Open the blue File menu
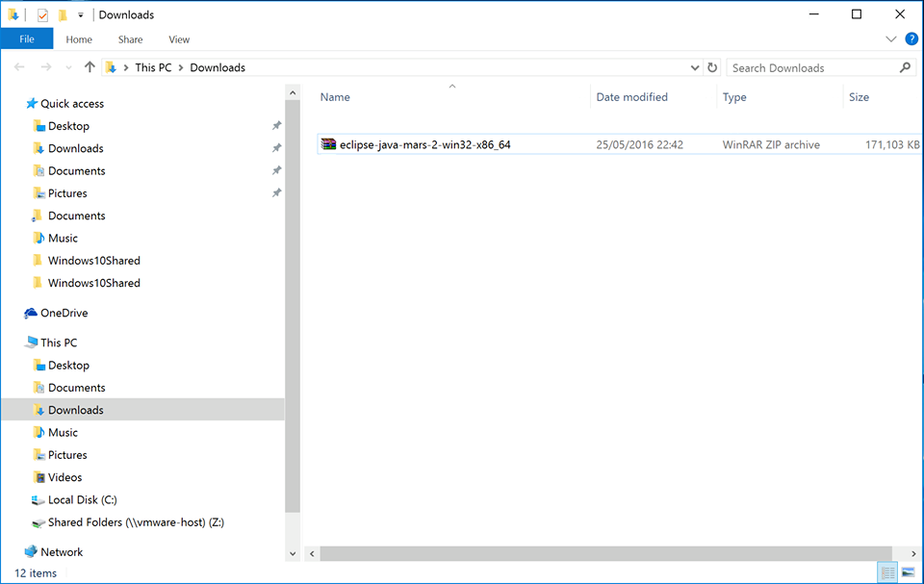The height and width of the screenshot is (584, 924). pos(26,38)
